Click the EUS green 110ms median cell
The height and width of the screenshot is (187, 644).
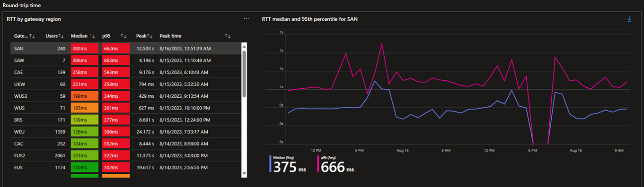(x=84, y=167)
